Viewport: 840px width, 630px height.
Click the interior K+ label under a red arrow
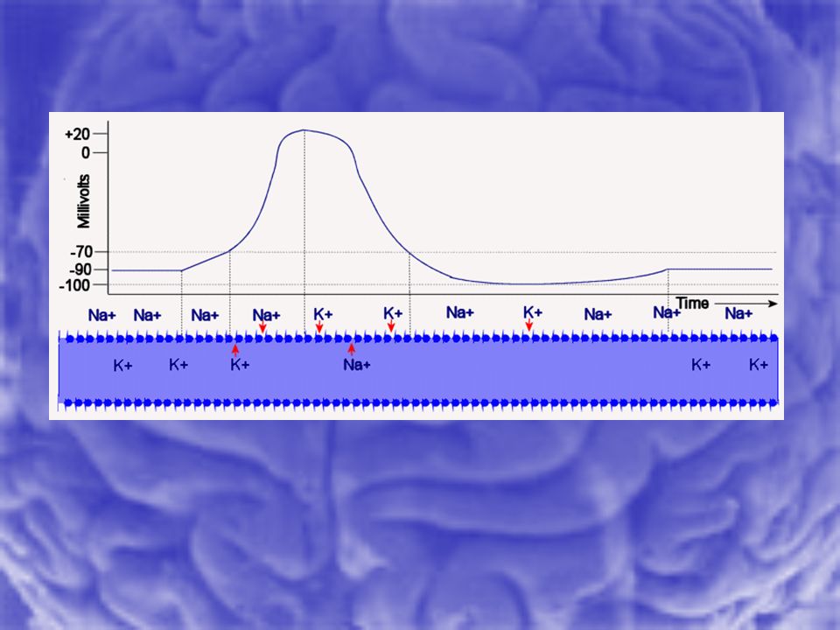[x=240, y=366]
